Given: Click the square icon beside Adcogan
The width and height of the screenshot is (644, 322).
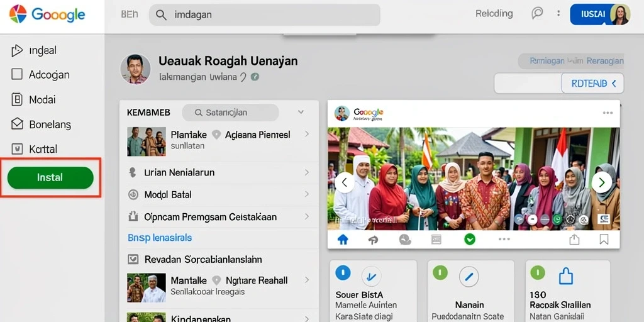Looking at the screenshot, I should pos(17,74).
